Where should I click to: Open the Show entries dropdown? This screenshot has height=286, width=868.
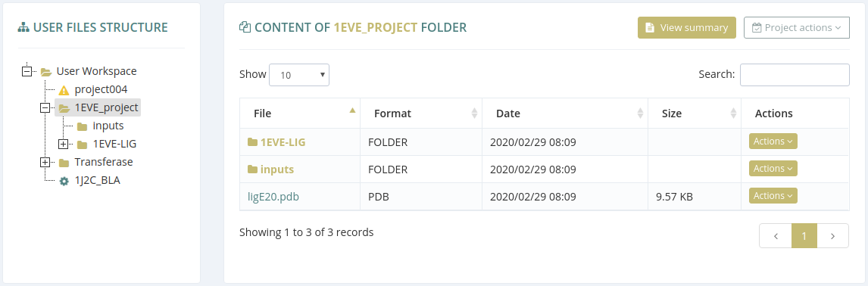coord(299,75)
